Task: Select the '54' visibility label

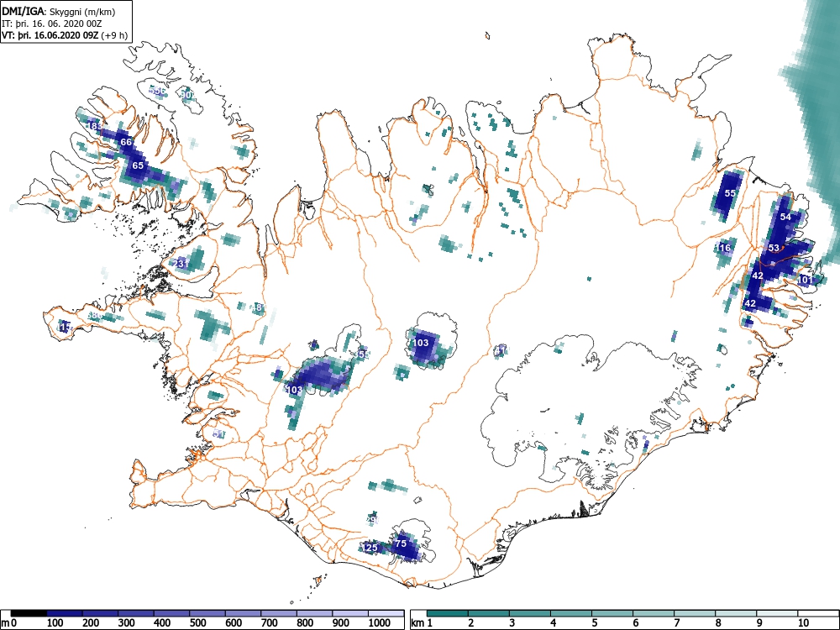Action: tap(785, 217)
